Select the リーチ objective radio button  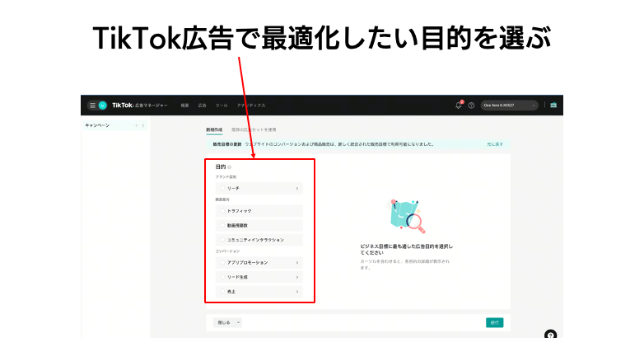tap(222, 188)
